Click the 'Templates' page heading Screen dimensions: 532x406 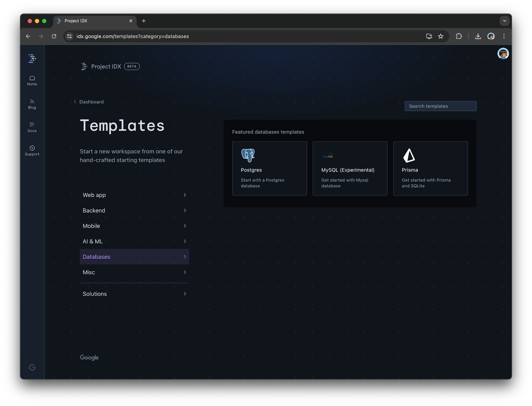[122, 126]
